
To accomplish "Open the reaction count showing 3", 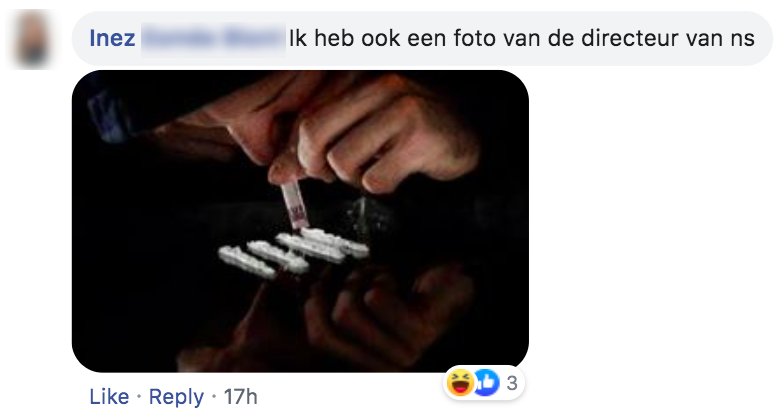I will click(511, 383).
